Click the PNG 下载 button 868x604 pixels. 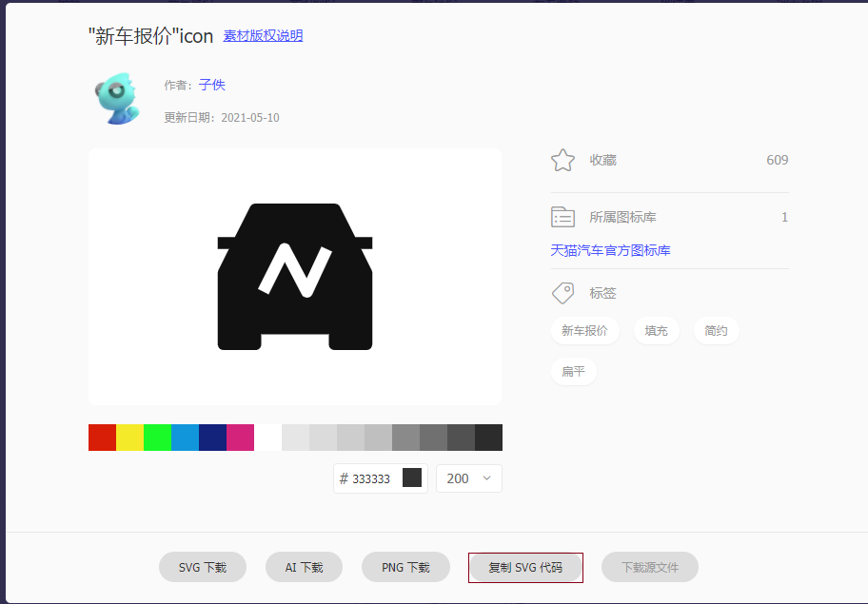[405, 567]
